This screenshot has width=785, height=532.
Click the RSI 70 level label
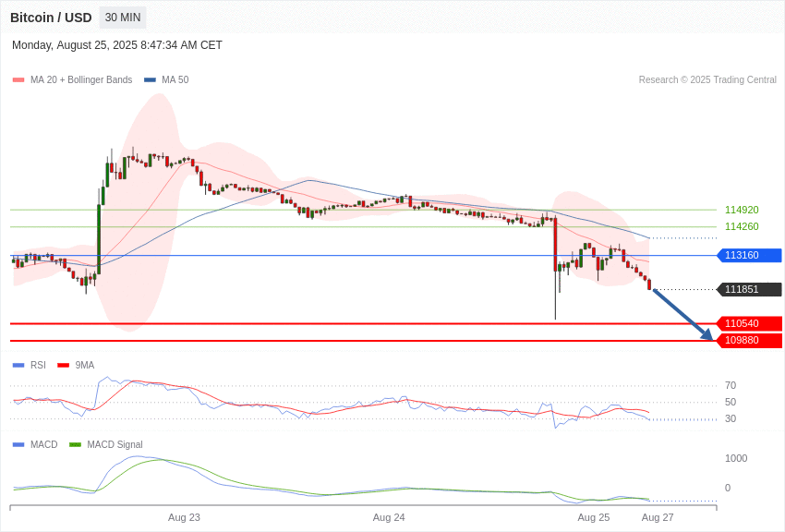tap(731, 385)
